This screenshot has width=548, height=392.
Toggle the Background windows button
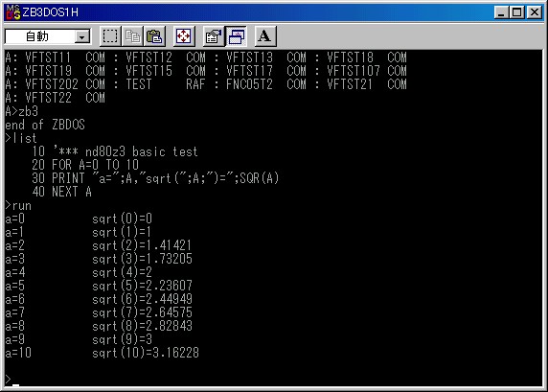[x=237, y=36]
